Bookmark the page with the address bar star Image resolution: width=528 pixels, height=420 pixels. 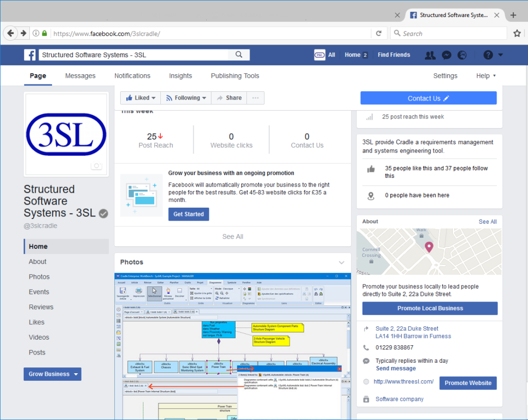517,33
